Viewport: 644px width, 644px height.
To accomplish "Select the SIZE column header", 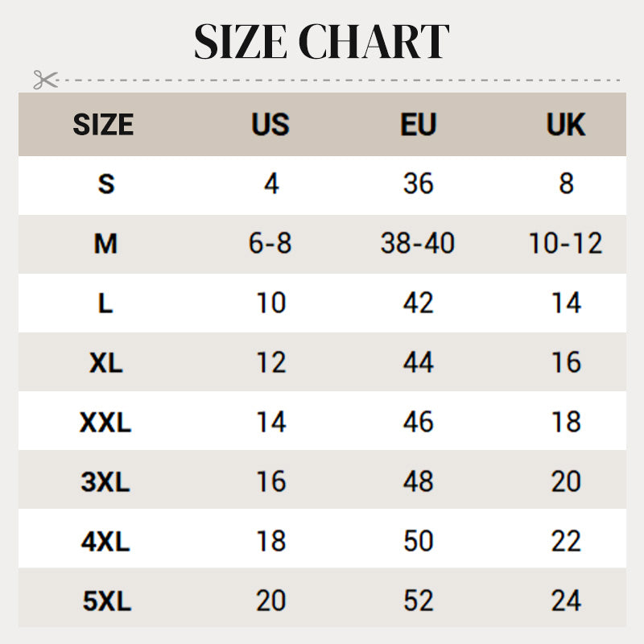I will pos(103,125).
